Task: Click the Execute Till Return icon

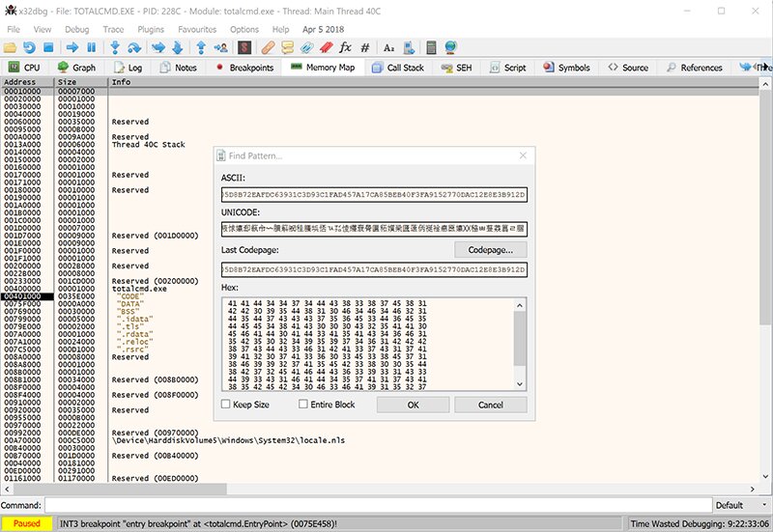Action: tap(201, 47)
